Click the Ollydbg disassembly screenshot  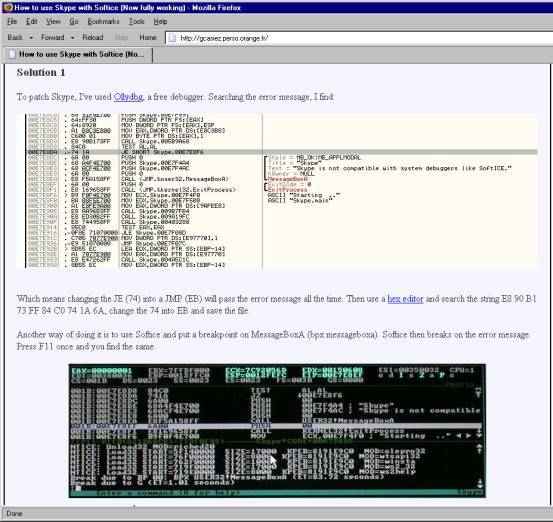[x=277, y=191]
